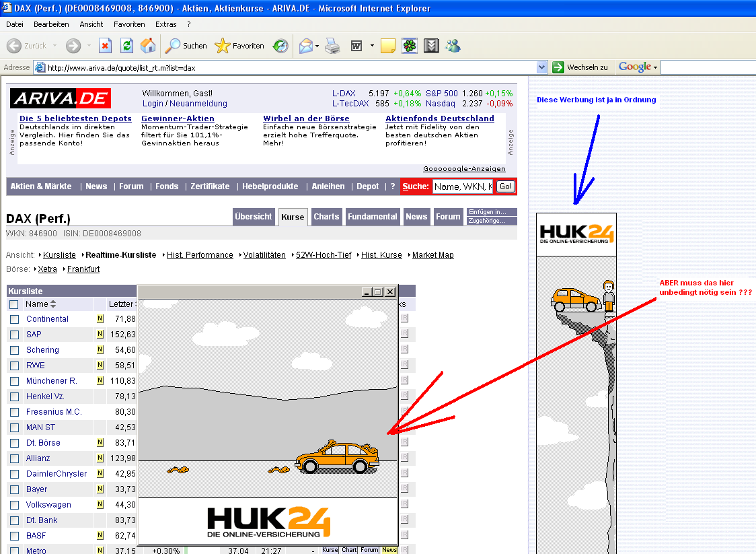Open the Einfügen in... dropdown
756x554 pixels.
(x=492, y=212)
